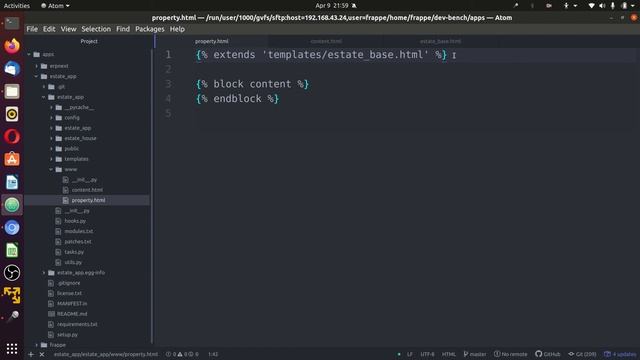Expand the estate_house folder
The height and width of the screenshot is (360, 640).
[x=51, y=138]
